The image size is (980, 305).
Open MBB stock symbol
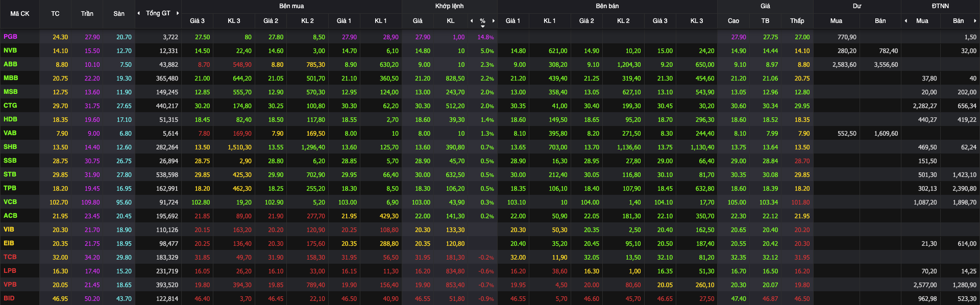tap(11, 78)
